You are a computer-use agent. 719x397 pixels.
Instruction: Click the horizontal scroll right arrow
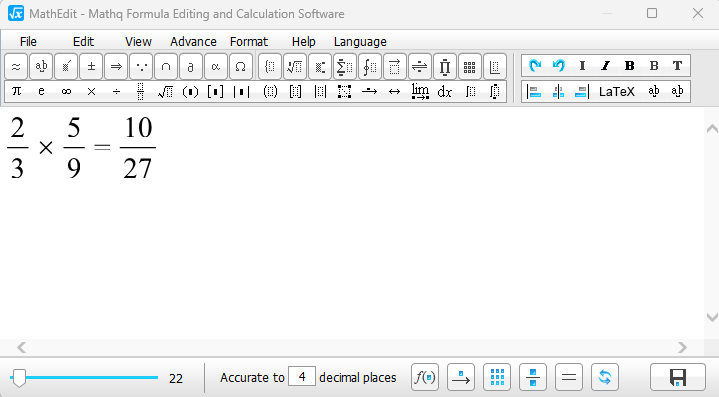click(x=682, y=347)
